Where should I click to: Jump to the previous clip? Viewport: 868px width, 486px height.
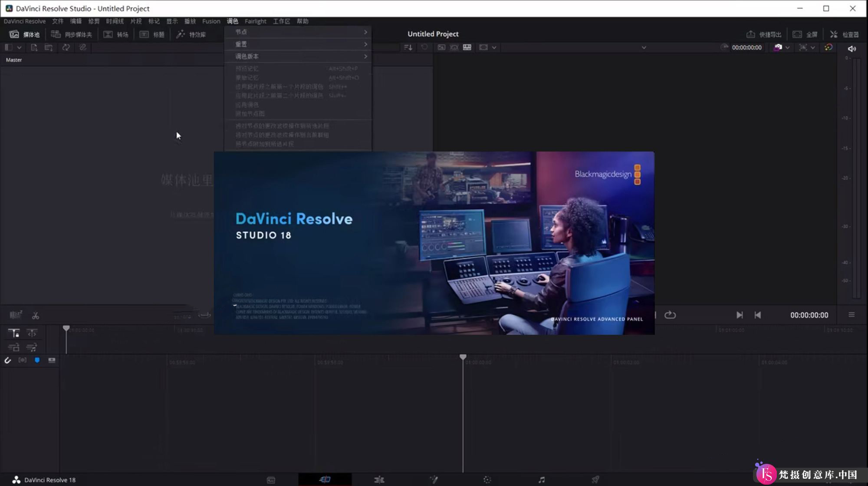(x=758, y=315)
